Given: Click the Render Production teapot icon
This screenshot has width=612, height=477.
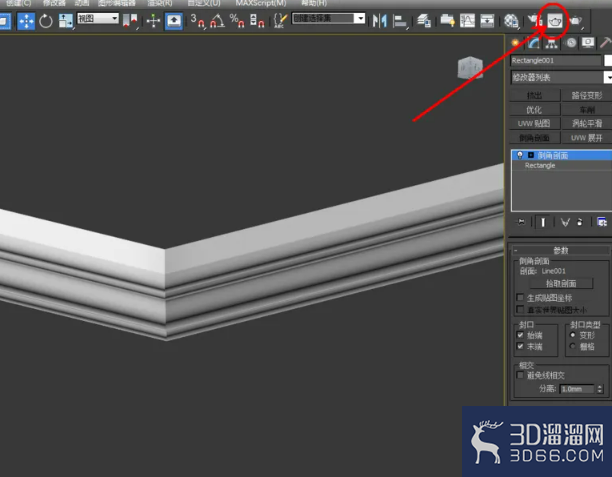Looking at the screenshot, I should 576,21.
